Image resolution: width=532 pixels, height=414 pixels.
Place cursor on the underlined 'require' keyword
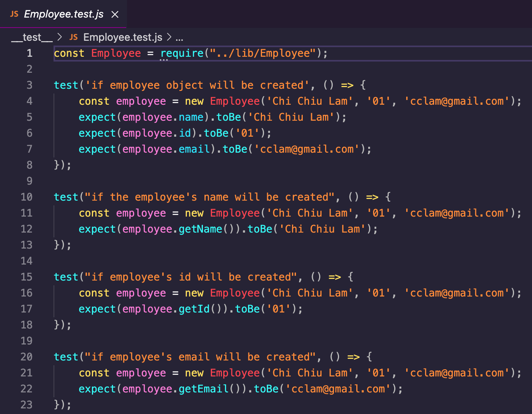182,53
